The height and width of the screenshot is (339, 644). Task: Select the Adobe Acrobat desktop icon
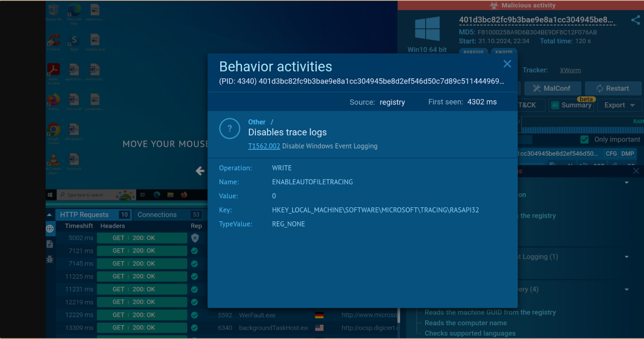(54, 74)
